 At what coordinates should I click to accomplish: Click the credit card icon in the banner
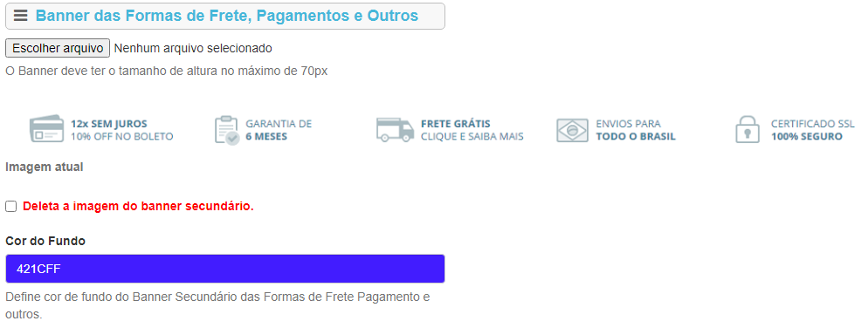46,129
